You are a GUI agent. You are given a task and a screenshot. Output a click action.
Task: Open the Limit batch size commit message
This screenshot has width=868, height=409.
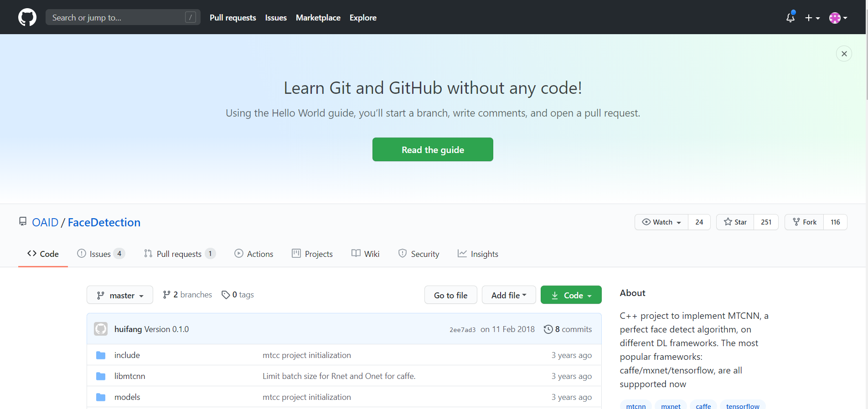click(339, 376)
